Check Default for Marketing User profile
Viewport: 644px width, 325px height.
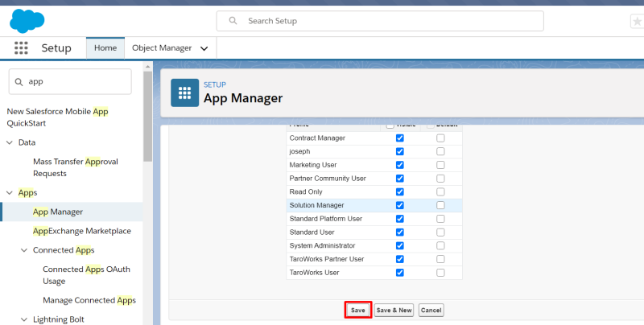pos(440,165)
